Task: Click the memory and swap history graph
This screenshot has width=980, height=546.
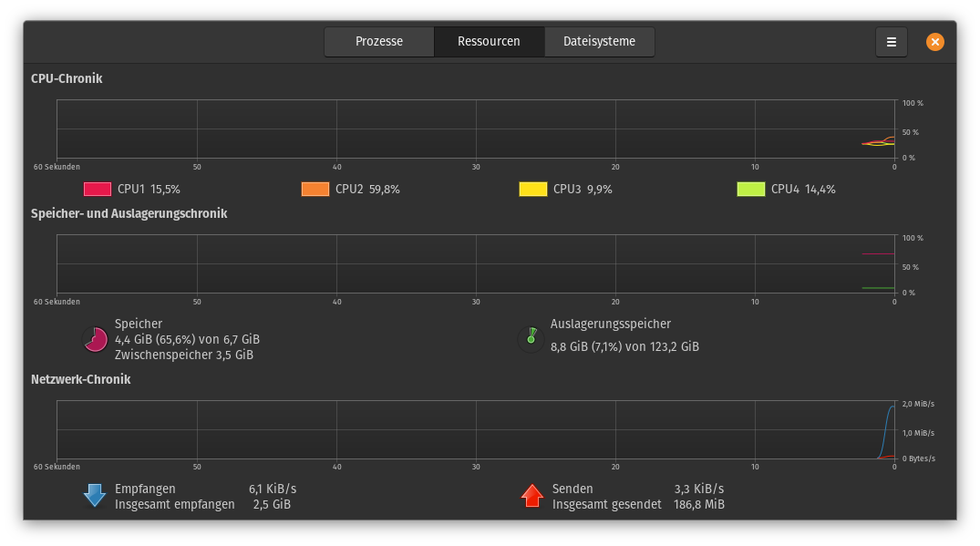Action: 476,263
